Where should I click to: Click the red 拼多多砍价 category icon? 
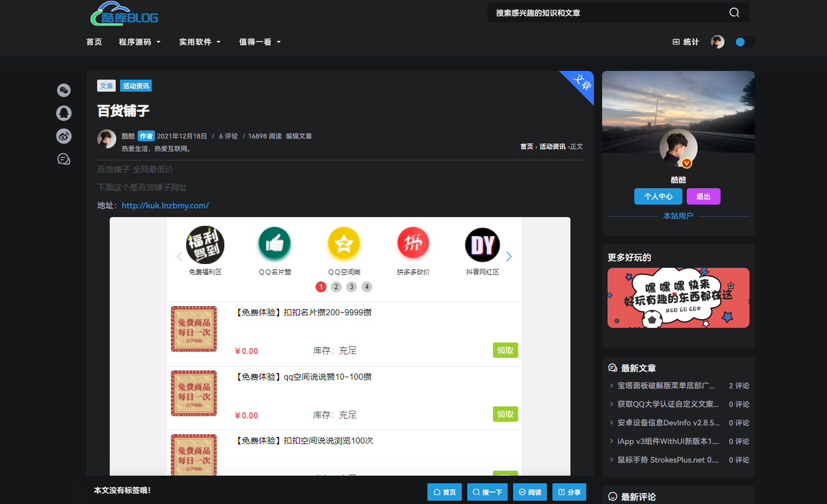coord(413,243)
